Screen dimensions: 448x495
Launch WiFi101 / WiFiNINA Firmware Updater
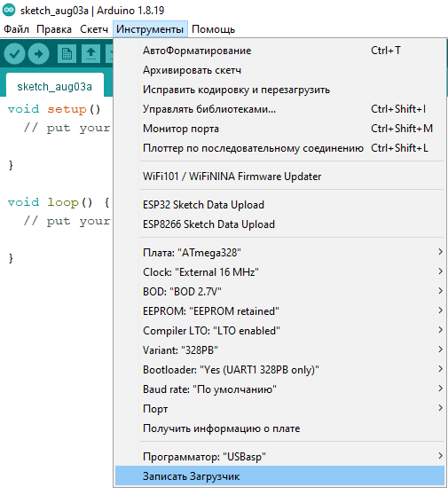point(279,177)
